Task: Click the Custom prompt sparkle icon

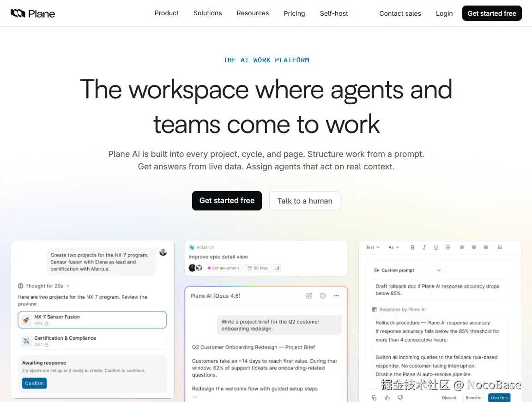Action: (376, 270)
